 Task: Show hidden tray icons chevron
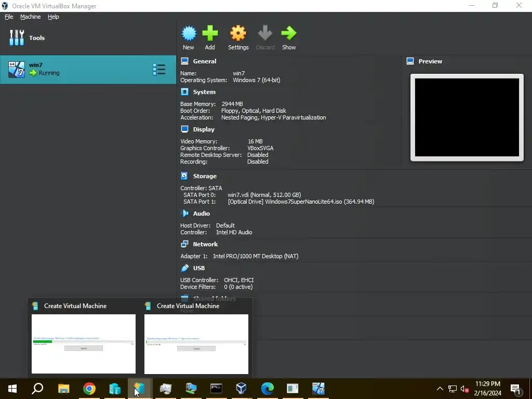coord(440,389)
